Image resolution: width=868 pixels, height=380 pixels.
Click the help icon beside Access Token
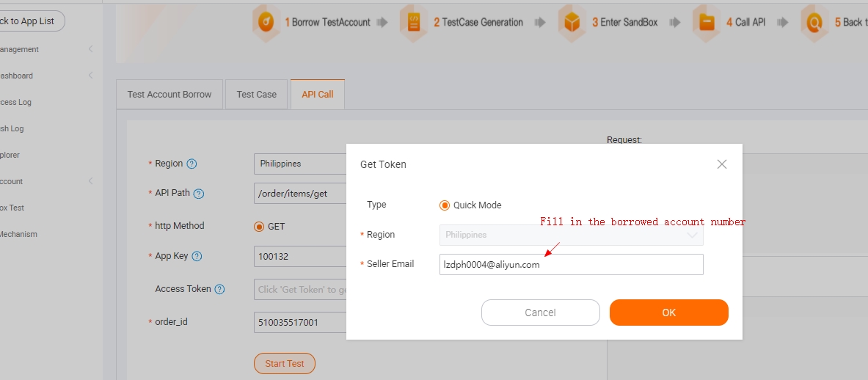(219, 290)
